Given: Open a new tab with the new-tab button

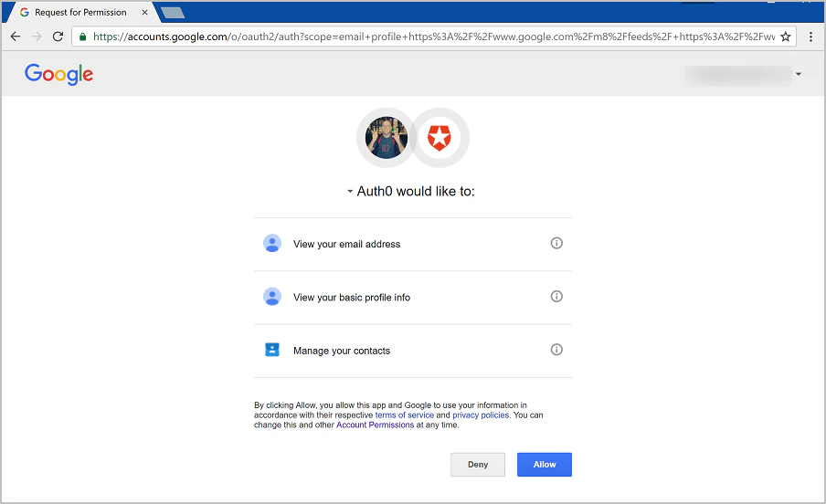Looking at the screenshot, I should [173, 13].
